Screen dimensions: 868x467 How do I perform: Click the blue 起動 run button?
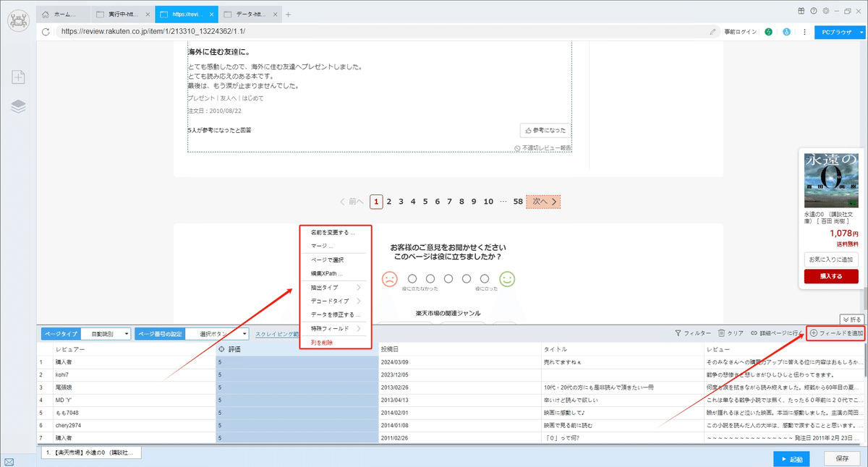pos(791,459)
